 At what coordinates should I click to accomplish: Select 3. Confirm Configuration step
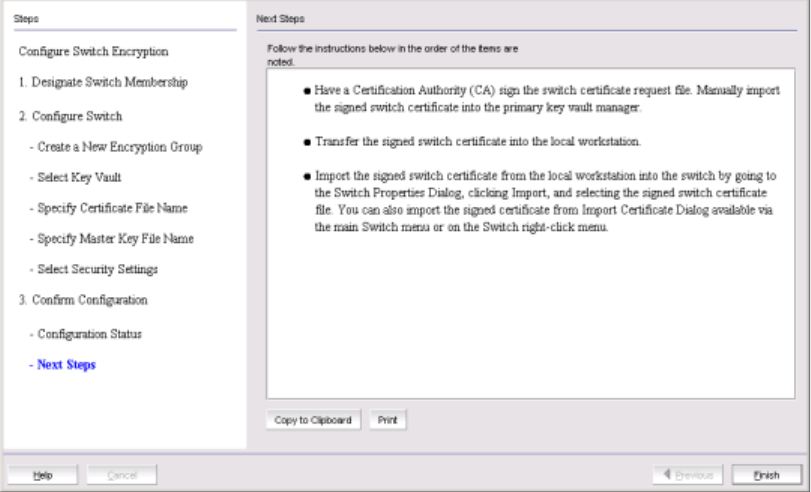pos(83,300)
